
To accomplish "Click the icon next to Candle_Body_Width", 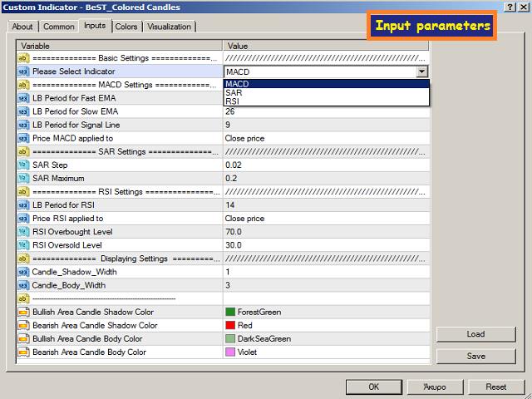I will [23, 284].
